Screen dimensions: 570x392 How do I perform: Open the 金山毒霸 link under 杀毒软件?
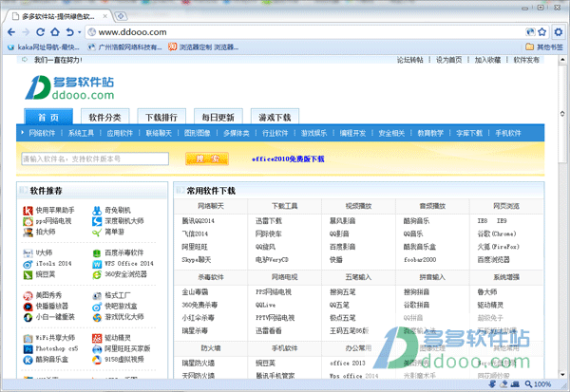(195, 291)
